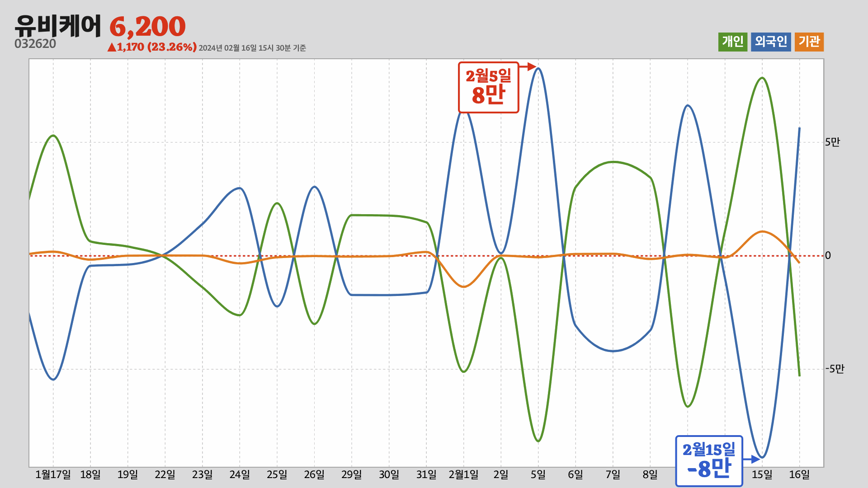Click the green line peak on 15일
The height and width of the screenshot is (488, 868).
(x=762, y=78)
